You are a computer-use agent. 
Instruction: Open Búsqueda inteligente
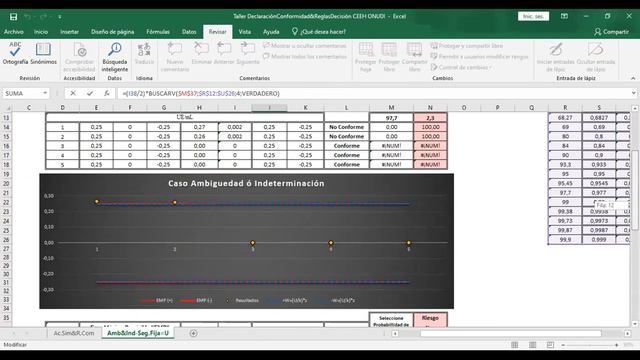tap(115, 57)
